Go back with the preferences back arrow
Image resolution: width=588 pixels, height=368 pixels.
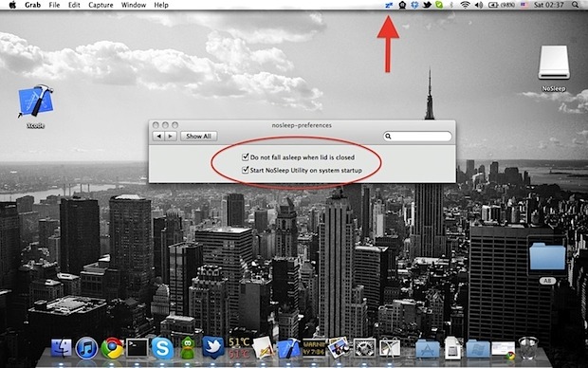coord(158,137)
